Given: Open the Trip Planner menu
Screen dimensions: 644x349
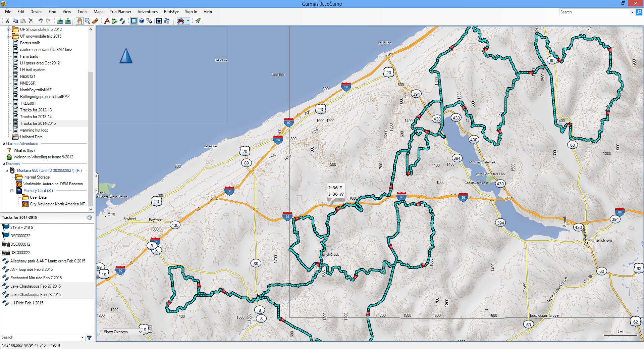Looking at the screenshot, I should pos(120,12).
